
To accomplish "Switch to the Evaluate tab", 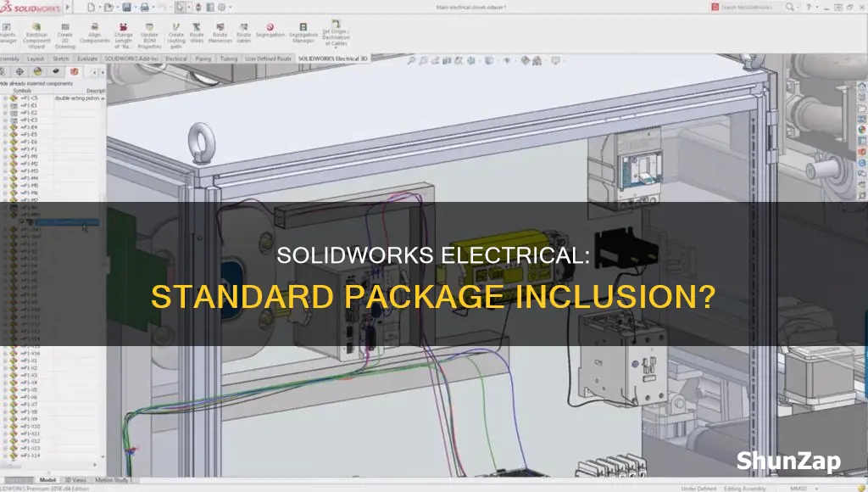I will tap(87, 59).
